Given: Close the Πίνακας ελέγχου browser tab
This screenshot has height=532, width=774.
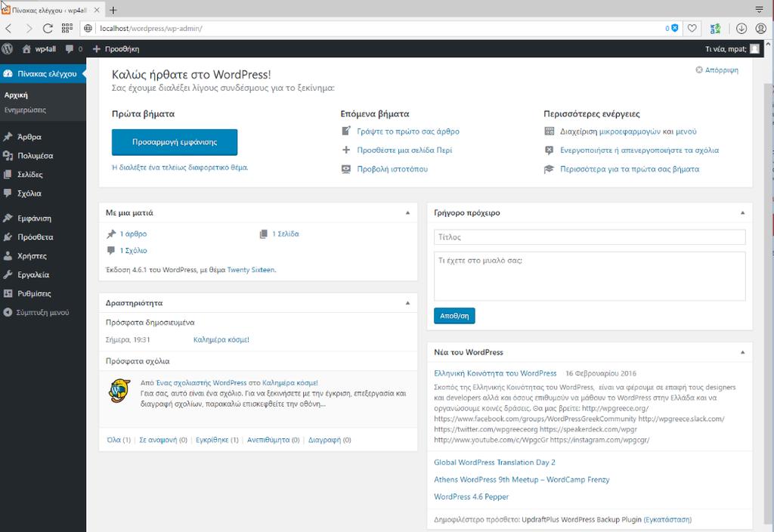Looking at the screenshot, I should (97, 10).
